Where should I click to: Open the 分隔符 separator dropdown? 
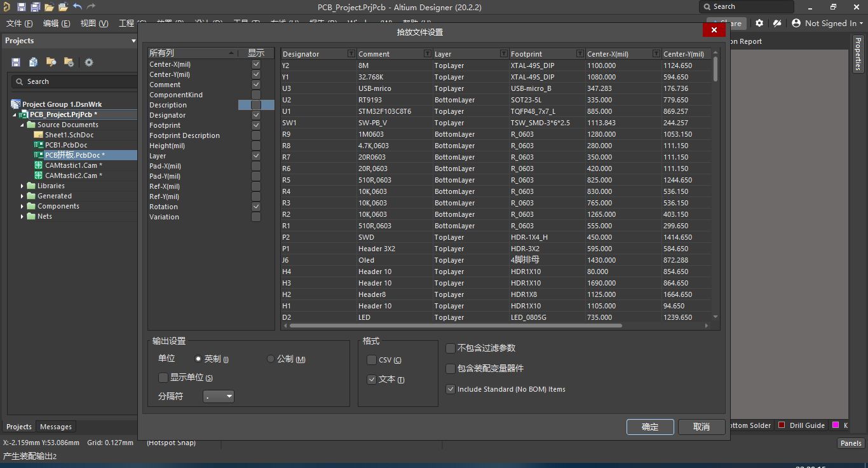219,396
